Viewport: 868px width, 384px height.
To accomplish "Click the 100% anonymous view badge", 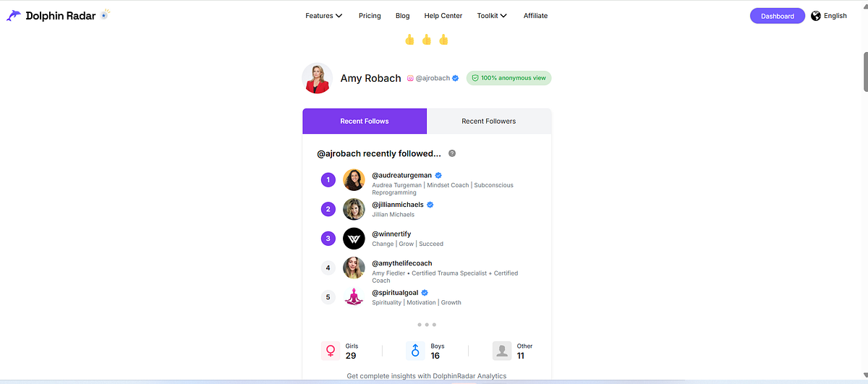I will (x=509, y=78).
